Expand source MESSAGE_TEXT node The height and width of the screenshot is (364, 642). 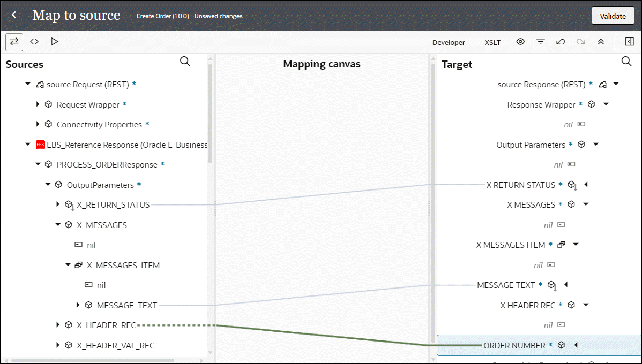[78, 305]
